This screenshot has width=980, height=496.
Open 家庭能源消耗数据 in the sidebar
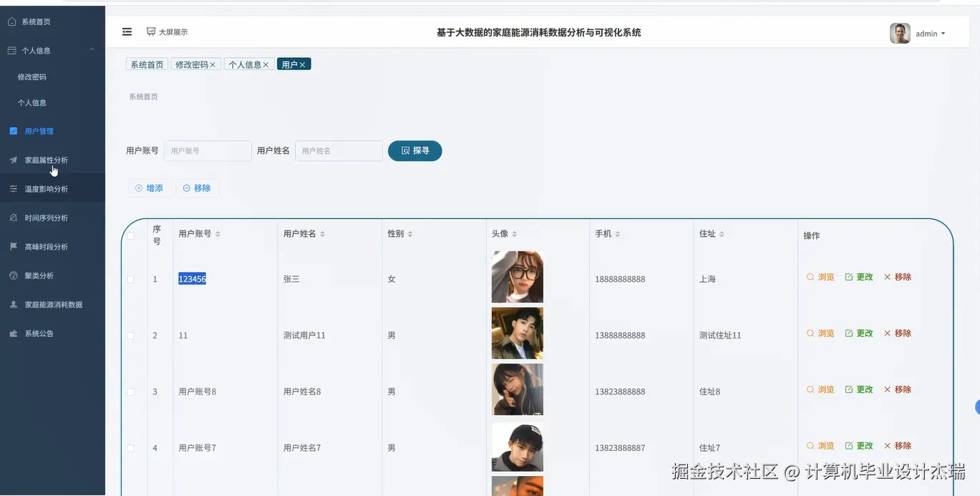pos(52,304)
